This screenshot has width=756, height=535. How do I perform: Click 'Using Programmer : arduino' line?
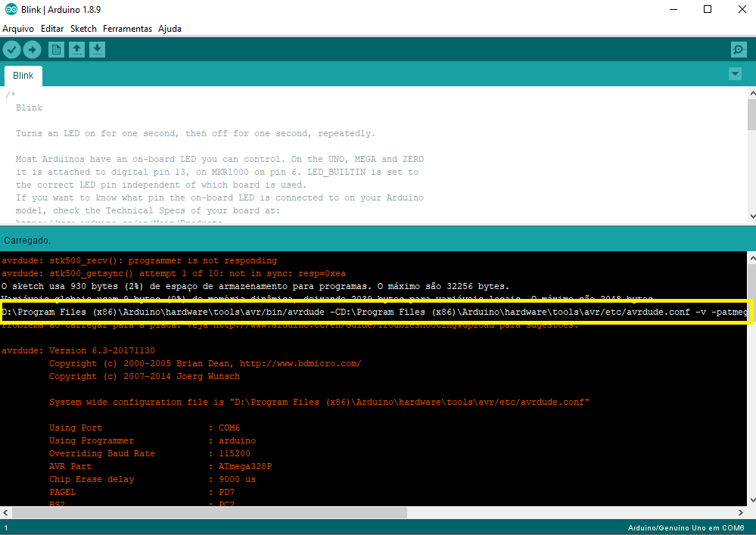[x=152, y=441]
